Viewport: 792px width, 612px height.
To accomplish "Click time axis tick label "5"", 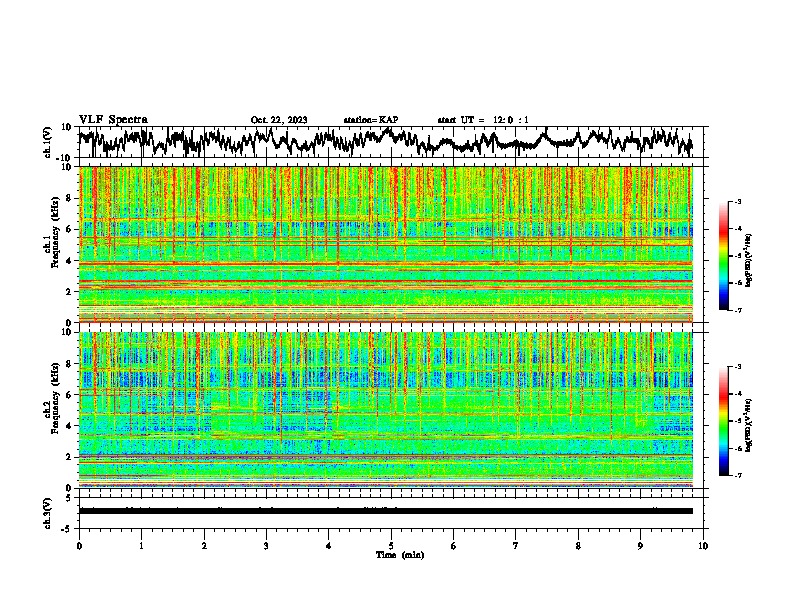I will click(391, 546).
